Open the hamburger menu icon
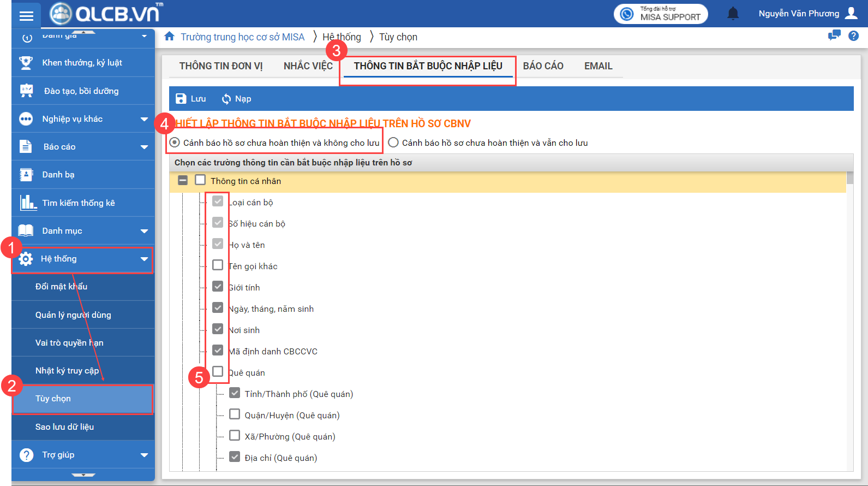Viewport: 868px width, 486px height. [x=26, y=16]
